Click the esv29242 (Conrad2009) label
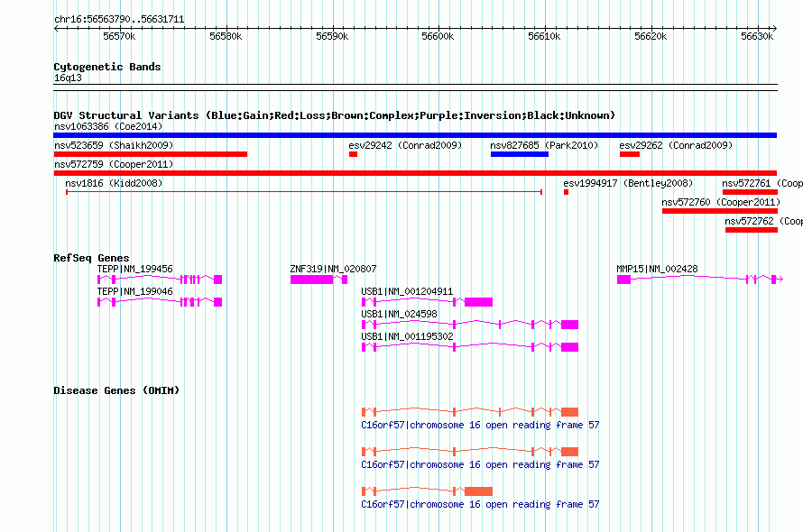The width and height of the screenshot is (803, 532). [405, 145]
